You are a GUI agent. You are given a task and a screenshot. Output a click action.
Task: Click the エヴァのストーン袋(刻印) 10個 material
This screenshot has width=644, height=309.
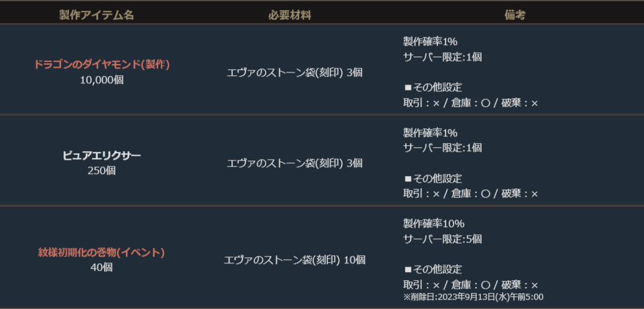294,260
